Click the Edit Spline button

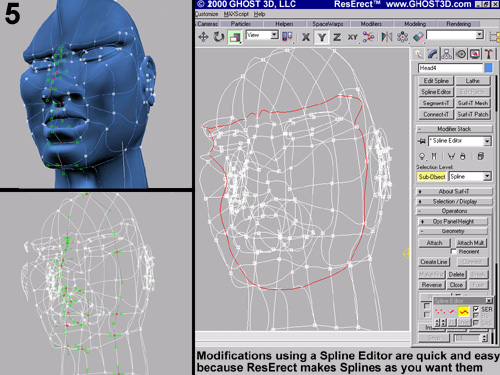[x=436, y=81]
